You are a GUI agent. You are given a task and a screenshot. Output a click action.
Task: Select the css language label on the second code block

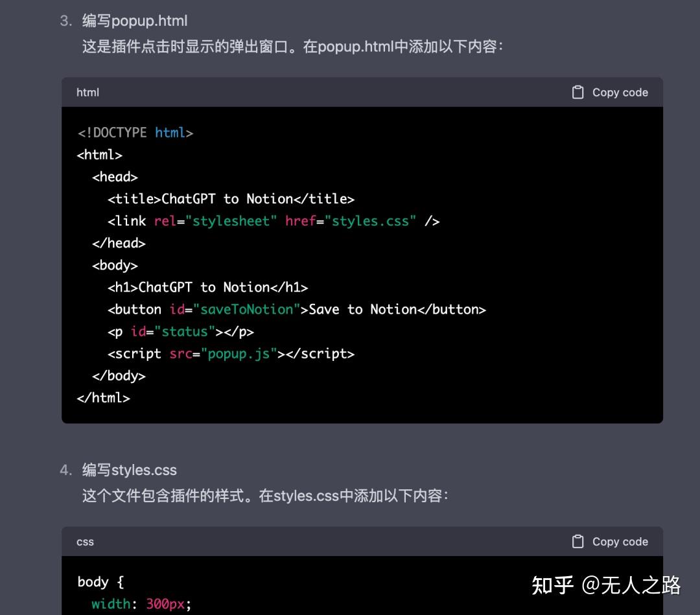coord(85,541)
